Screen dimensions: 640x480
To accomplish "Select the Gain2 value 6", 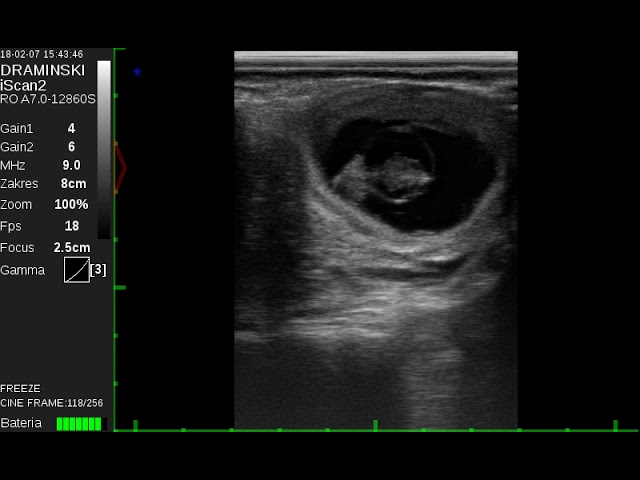I will coord(71,147).
